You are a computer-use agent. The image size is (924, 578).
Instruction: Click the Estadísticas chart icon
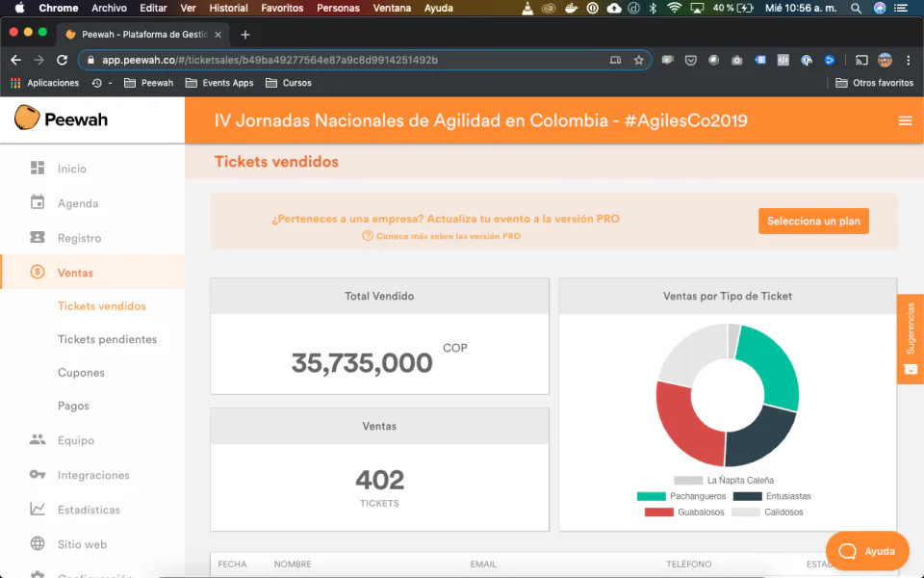38,509
